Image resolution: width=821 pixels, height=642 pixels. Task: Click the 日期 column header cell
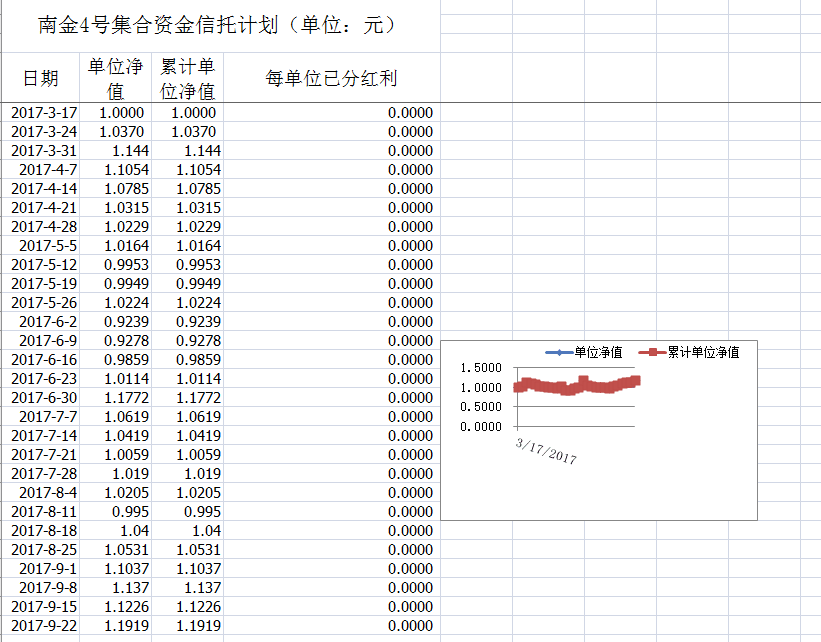point(40,78)
